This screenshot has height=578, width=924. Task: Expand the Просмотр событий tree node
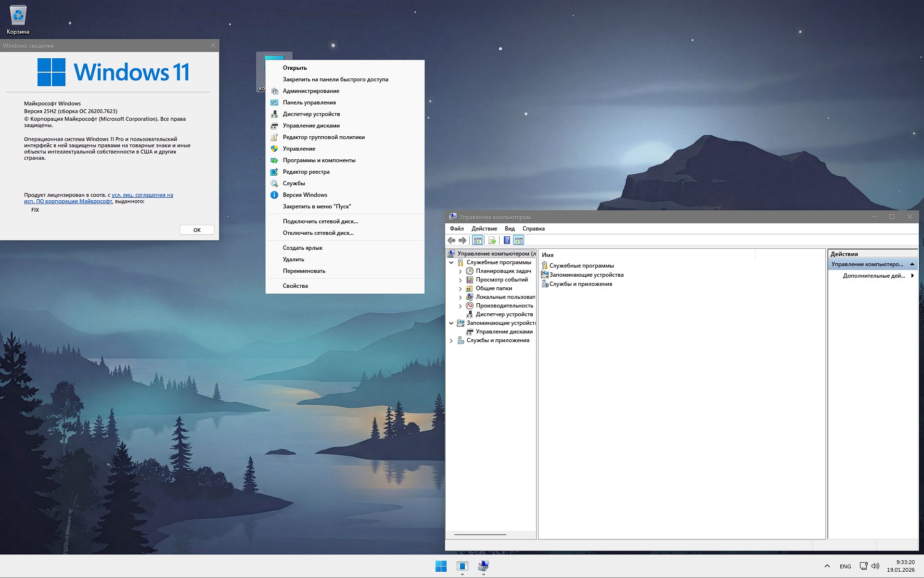pos(460,280)
